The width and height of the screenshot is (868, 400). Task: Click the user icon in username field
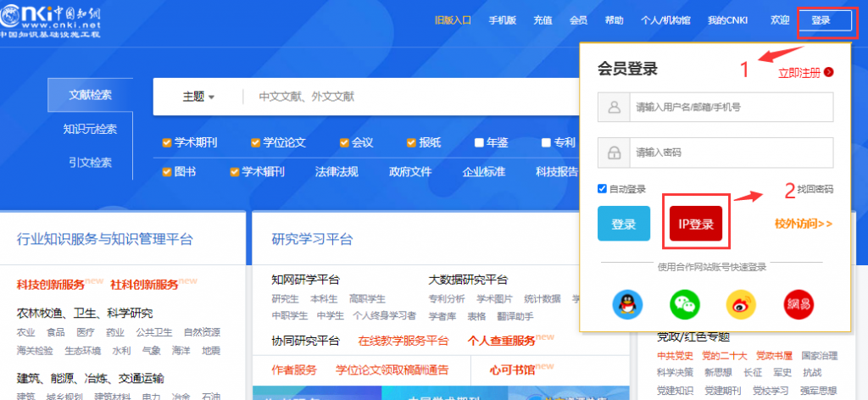pyautogui.click(x=614, y=108)
